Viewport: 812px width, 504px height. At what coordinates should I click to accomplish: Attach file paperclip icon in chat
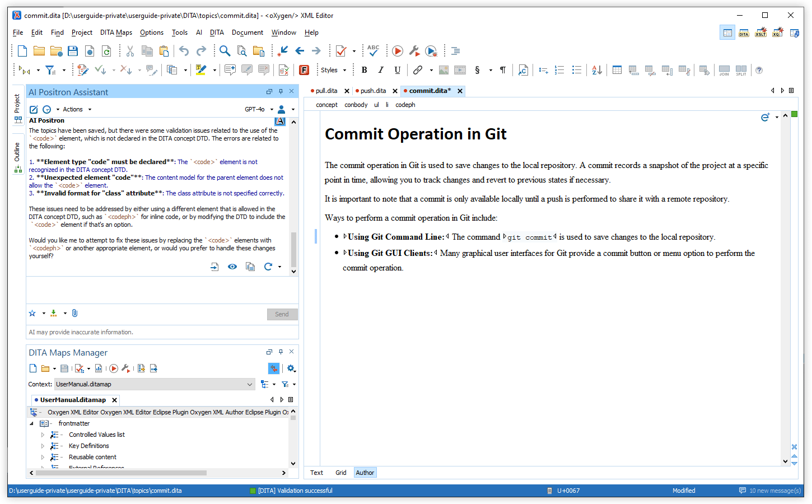(x=74, y=313)
